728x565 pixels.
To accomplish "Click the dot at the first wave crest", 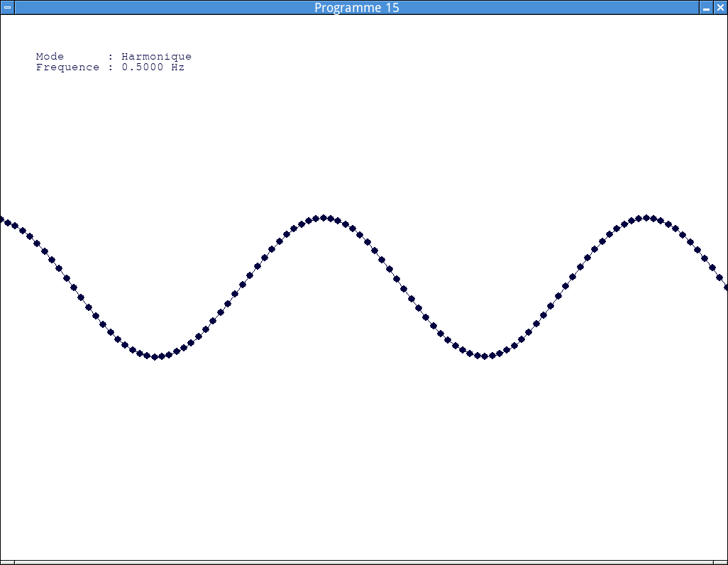I will point(324,218).
